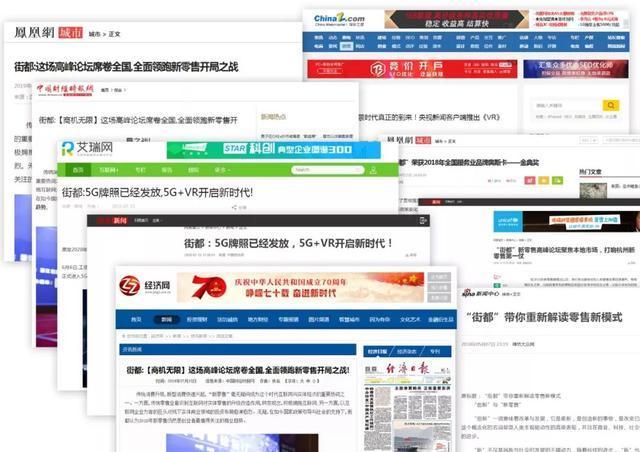640x452 pixels.
Task: Switch to the 经济日报 tab in sidebar
Action: point(378,351)
